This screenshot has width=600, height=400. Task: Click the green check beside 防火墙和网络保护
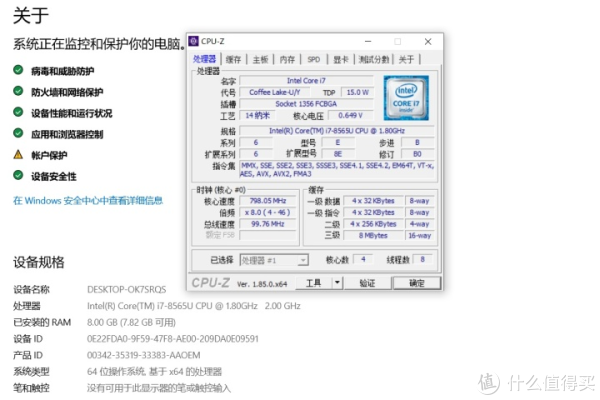(18, 91)
